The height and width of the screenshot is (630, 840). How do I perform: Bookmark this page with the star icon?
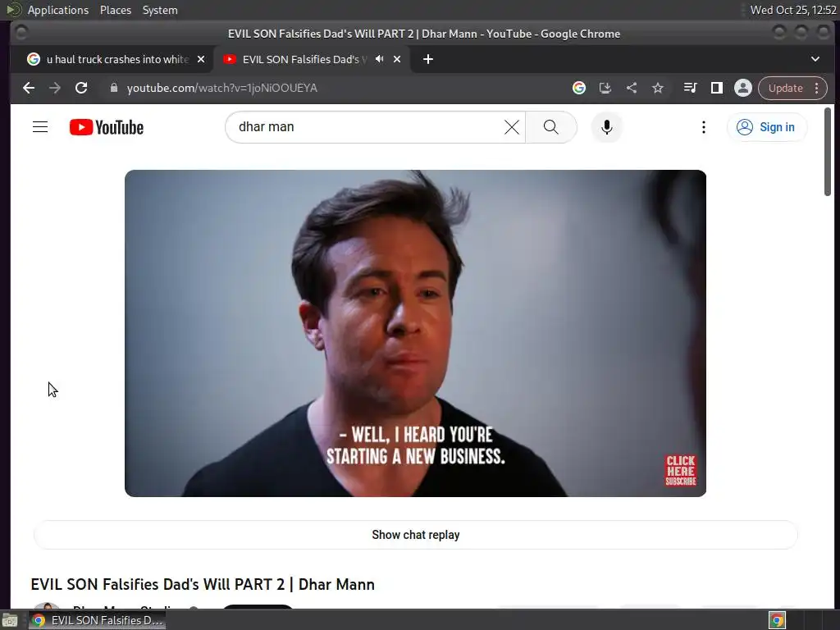tap(658, 88)
